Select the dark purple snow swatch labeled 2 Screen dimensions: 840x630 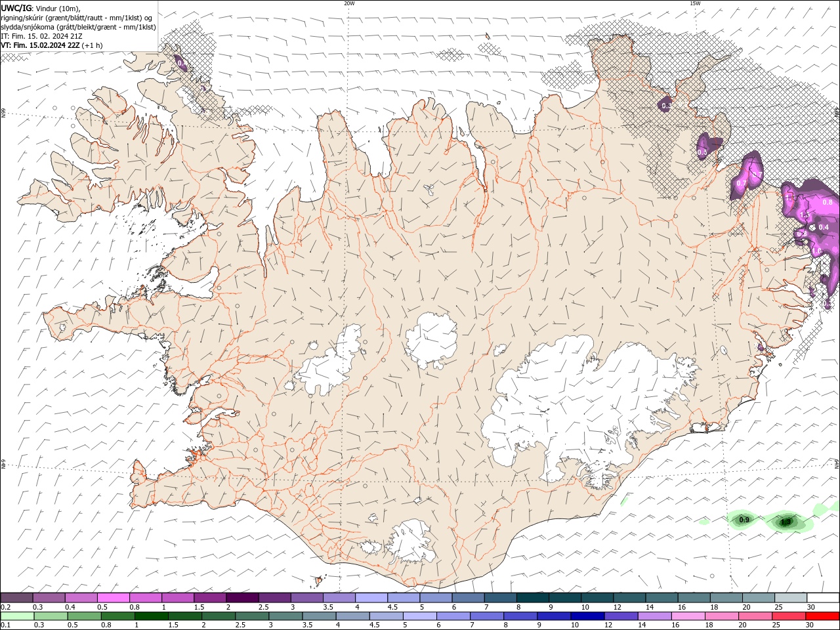point(243,598)
